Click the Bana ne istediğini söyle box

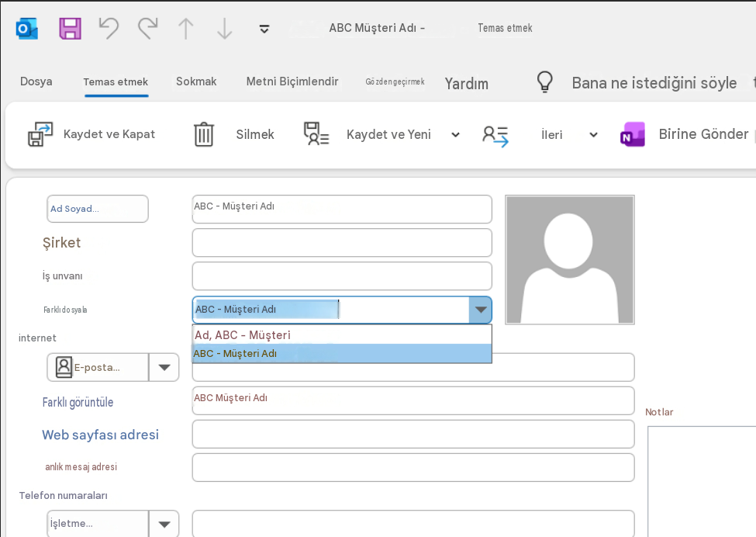coord(654,83)
